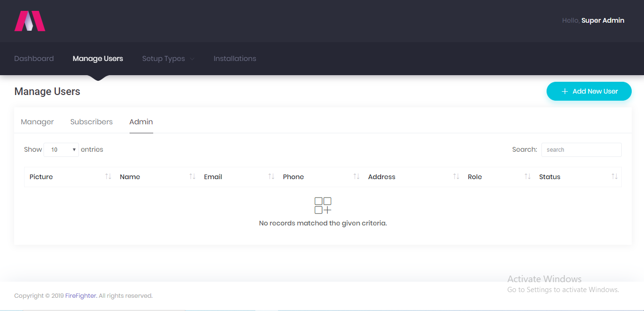Viewport: 644px width, 311px height.
Task: Click the empty records grid icon
Action: coord(323,206)
